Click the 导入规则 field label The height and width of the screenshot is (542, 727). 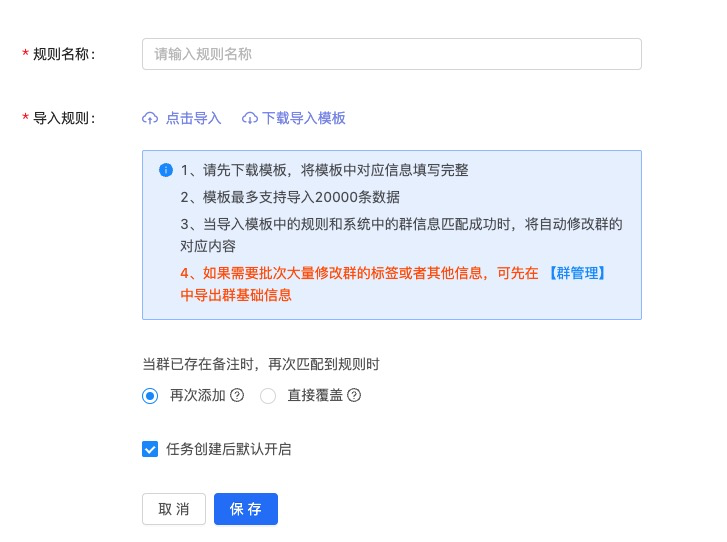pos(64,118)
